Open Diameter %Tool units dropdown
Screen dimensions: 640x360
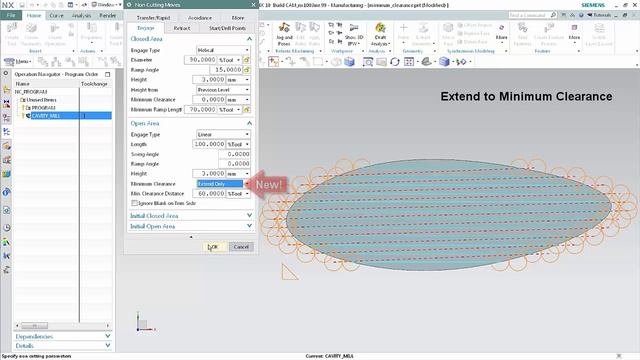[x=230, y=60]
